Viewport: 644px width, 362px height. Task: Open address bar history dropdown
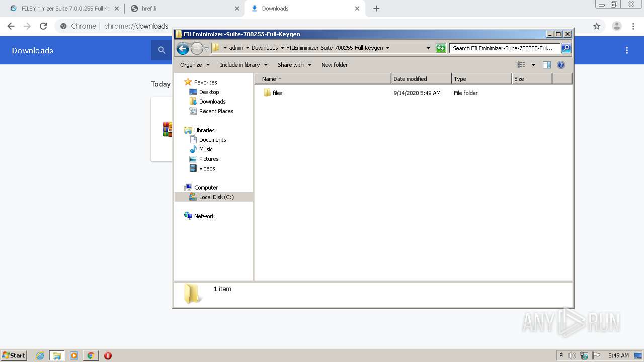pos(428,48)
